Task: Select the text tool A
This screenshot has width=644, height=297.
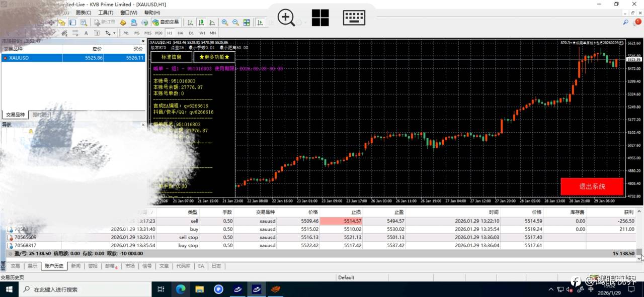Action: click(86, 33)
